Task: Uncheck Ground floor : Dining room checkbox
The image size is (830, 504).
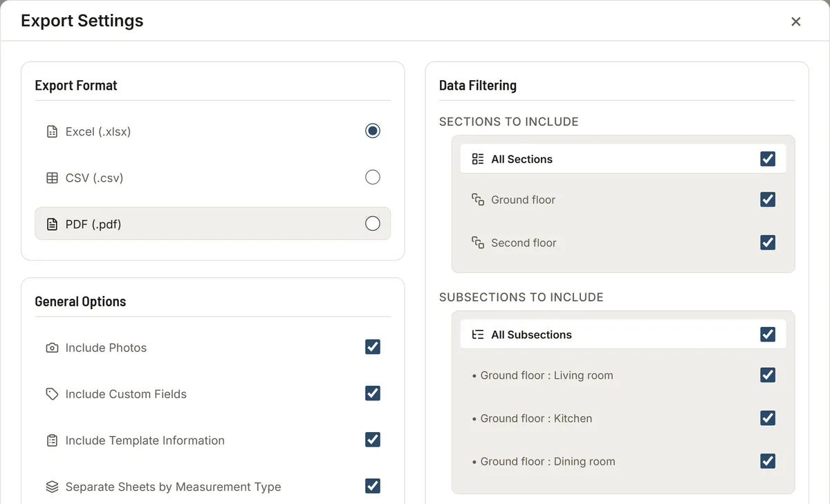Action: click(768, 461)
